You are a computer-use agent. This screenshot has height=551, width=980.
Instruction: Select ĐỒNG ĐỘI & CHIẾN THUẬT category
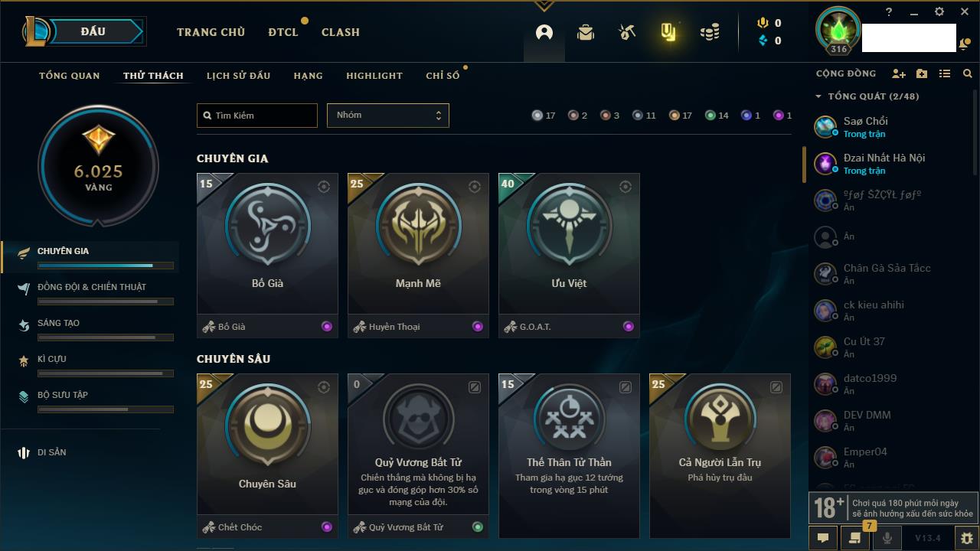pos(91,287)
